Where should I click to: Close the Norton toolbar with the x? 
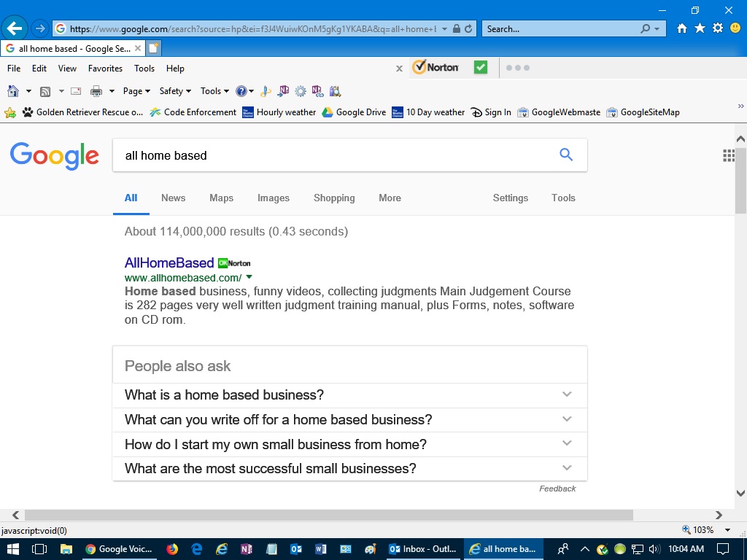point(399,69)
